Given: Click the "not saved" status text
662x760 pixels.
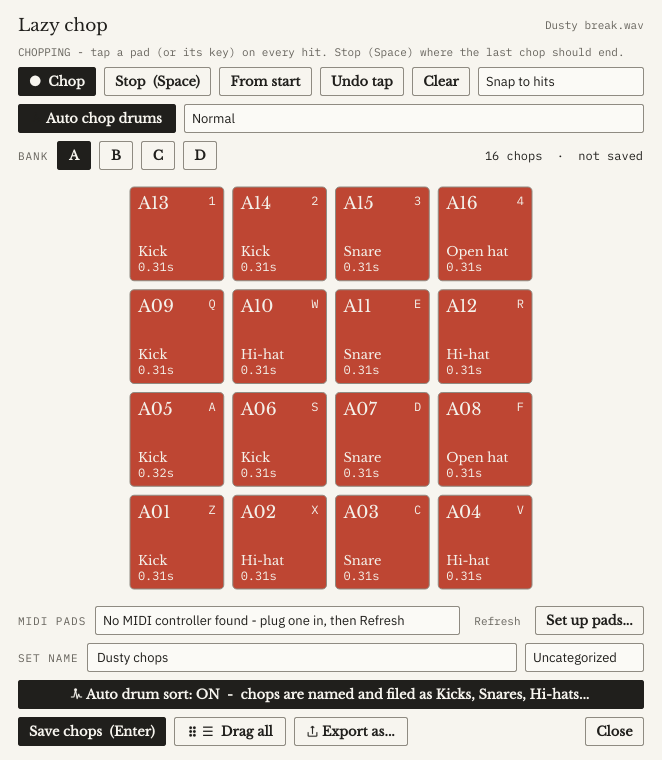Looking at the screenshot, I should tap(611, 156).
